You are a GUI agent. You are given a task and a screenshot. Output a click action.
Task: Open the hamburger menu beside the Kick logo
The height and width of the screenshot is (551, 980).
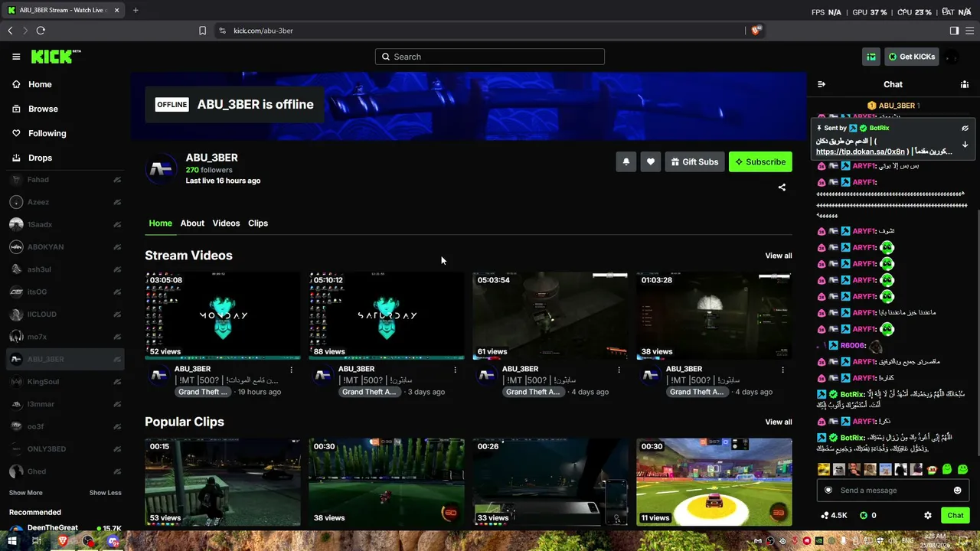click(16, 57)
